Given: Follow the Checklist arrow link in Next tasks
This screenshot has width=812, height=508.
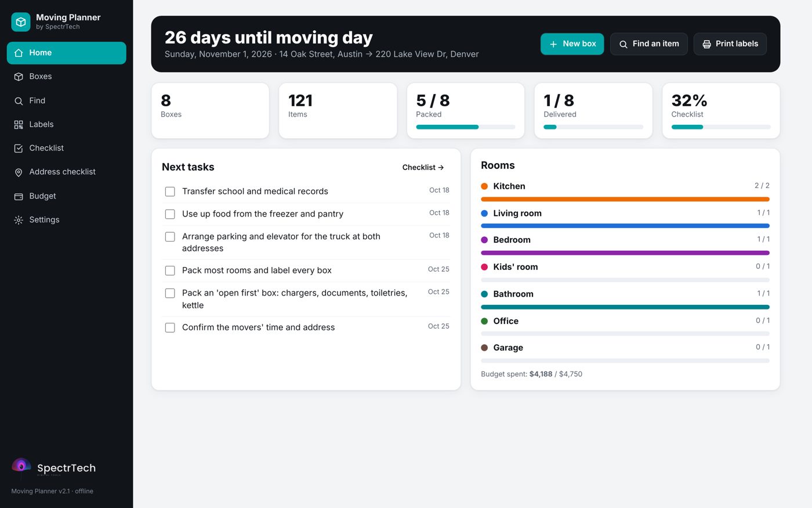Looking at the screenshot, I should [x=423, y=167].
